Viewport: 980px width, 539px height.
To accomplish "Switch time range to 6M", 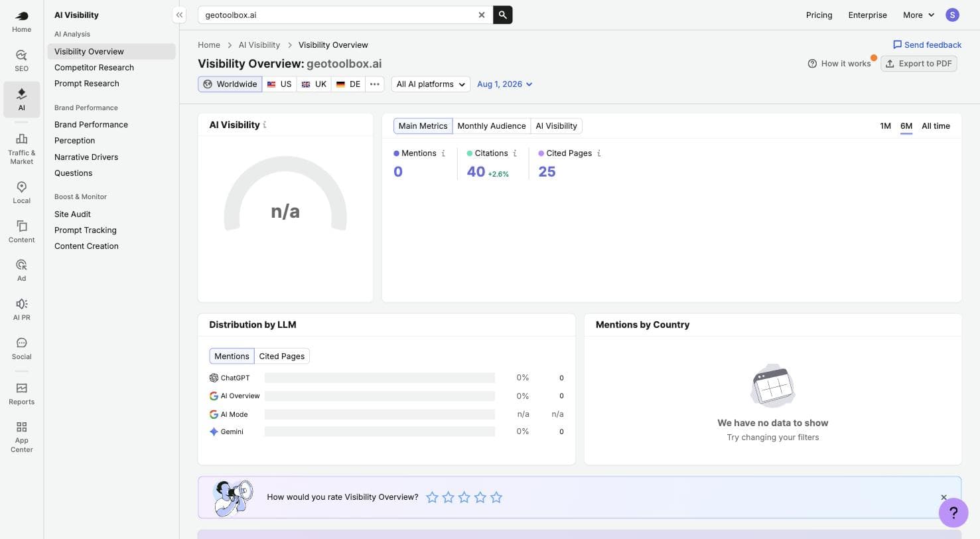I will [906, 126].
